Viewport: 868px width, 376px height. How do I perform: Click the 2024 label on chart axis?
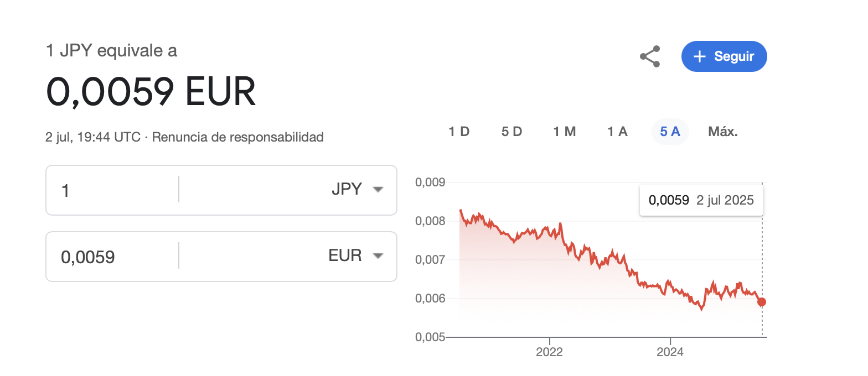click(x=670, y=352)
